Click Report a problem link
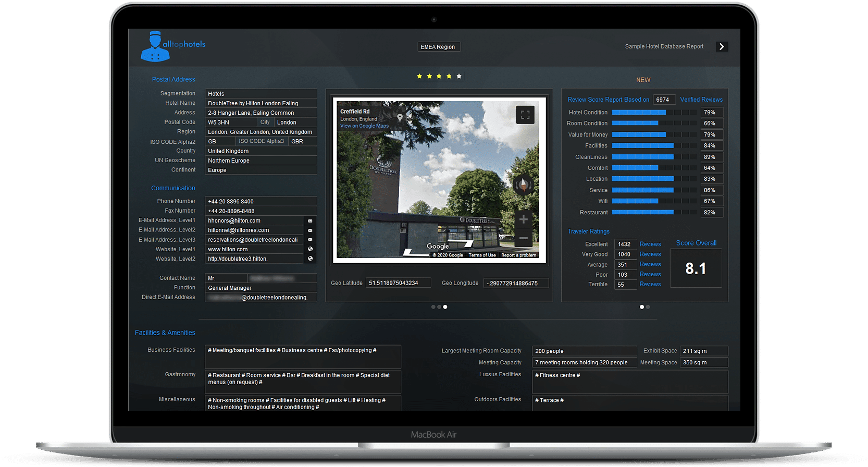The image size is (868, 467). pos(518,255)
